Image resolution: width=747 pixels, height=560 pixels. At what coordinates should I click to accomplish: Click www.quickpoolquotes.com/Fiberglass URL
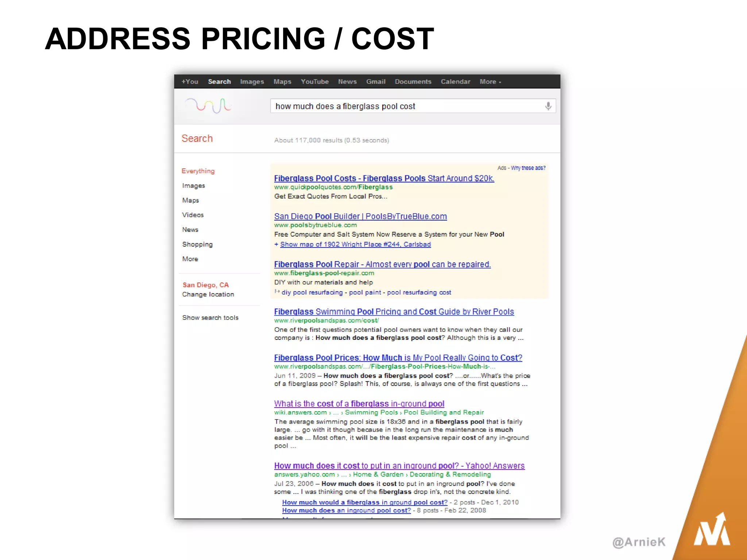pyautogui.click(x=333, y=187)
